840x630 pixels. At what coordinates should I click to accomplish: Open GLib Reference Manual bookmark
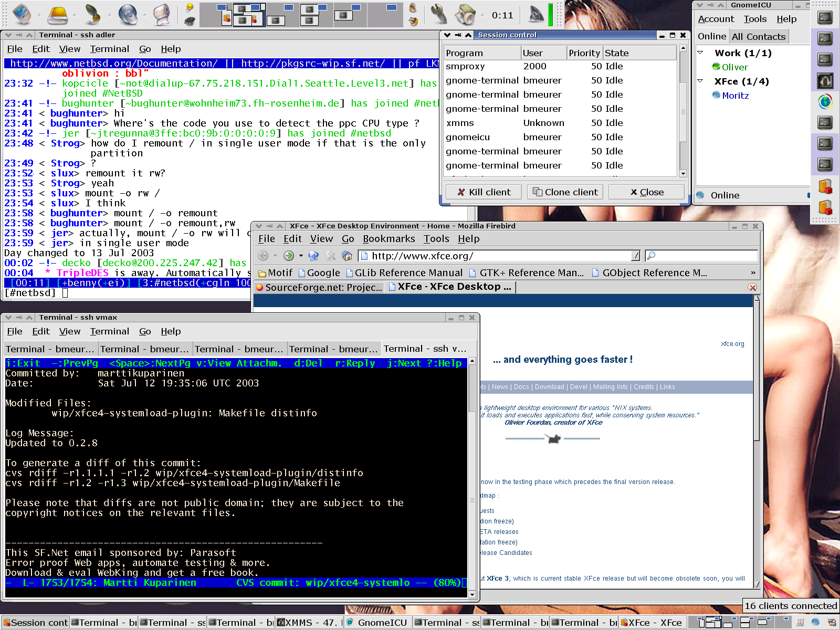(x=404, y=273)
